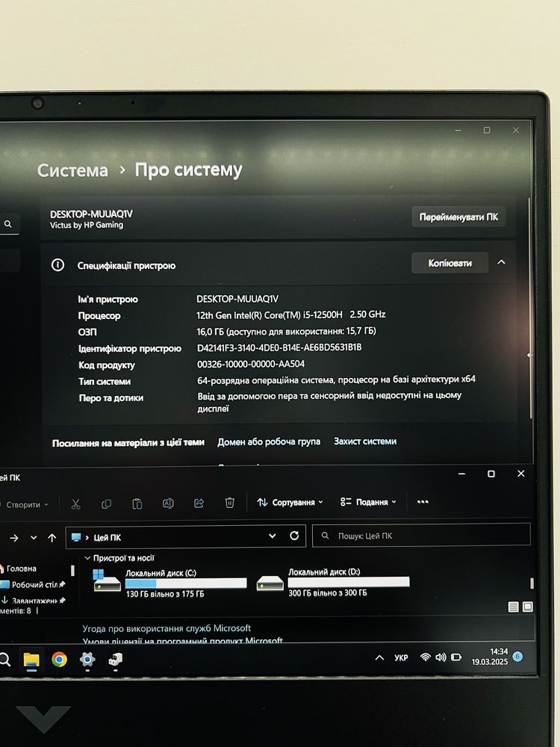Screen dimensions: 560x747
Task: Open Робочий стіл in Explorer sidebar
Action: (31, 585)
